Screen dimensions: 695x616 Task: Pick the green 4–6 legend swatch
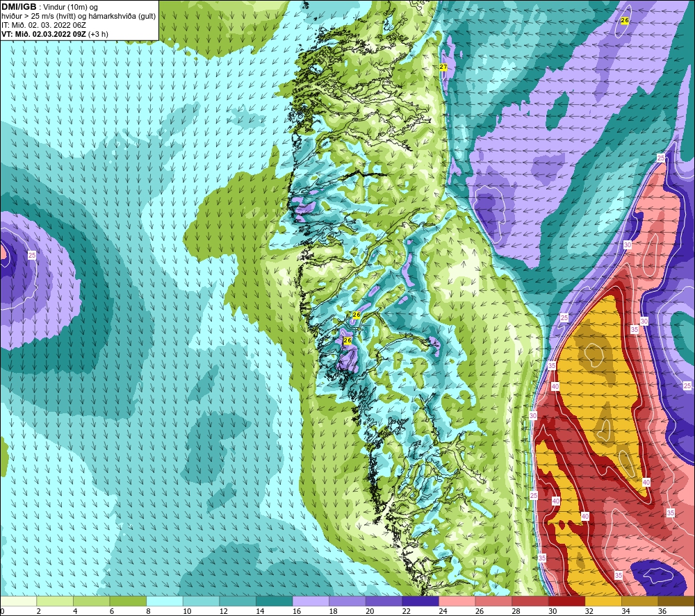pos(91,601)
